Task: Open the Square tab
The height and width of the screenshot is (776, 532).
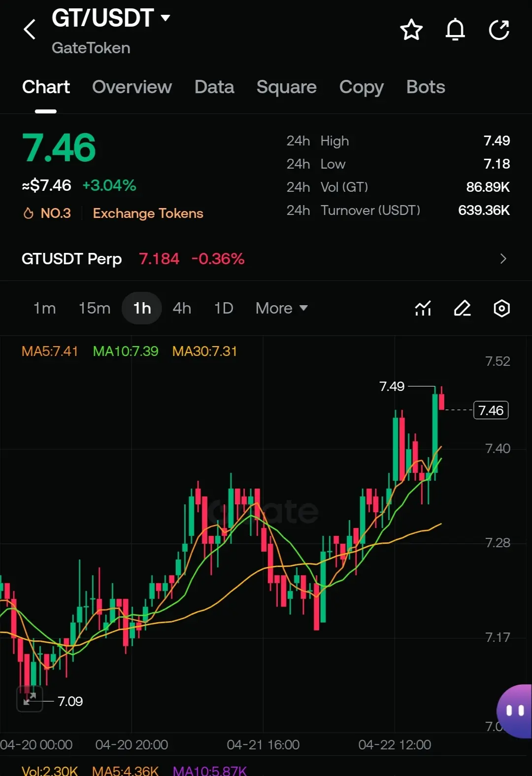Action: pyautogui.click(x=287, y=87)
